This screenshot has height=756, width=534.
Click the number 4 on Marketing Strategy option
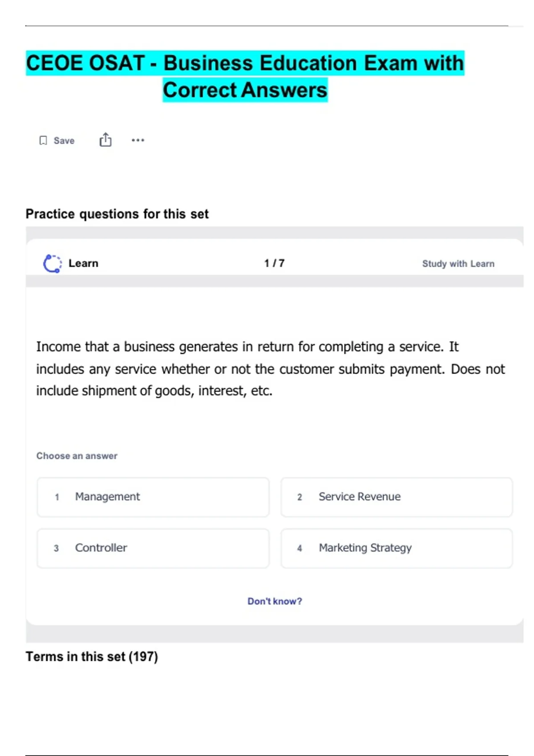(x=299, y=548)
